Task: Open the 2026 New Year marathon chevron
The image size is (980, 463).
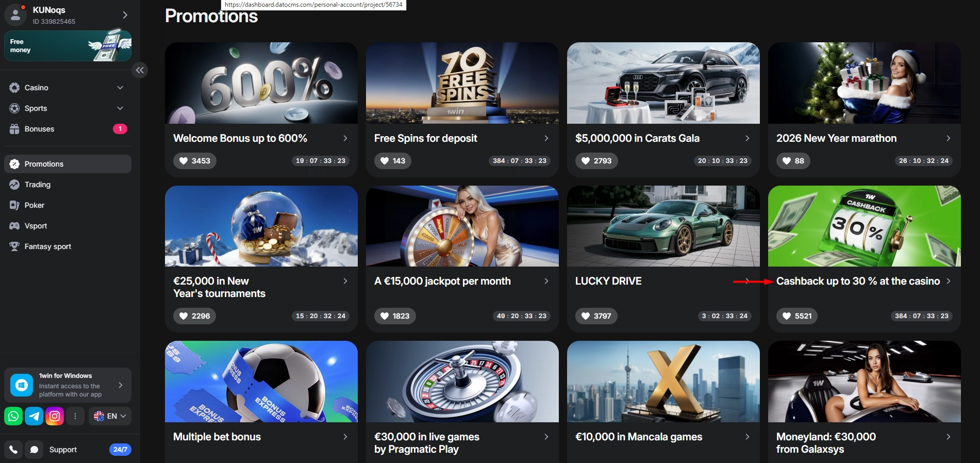Action: (949, 138)
